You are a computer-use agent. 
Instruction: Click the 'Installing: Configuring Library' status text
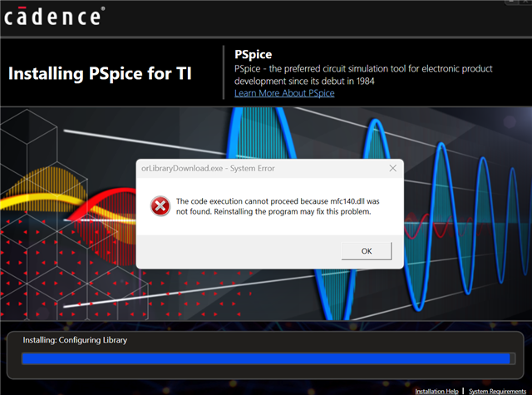75,340
